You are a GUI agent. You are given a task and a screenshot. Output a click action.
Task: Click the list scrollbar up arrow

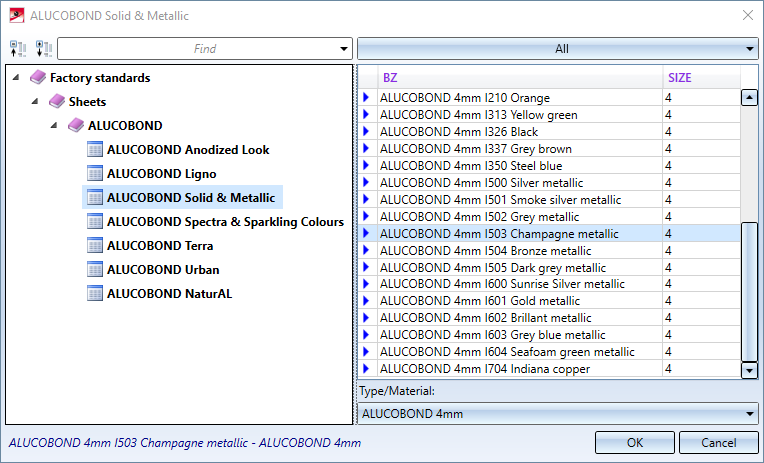(749, 97)
